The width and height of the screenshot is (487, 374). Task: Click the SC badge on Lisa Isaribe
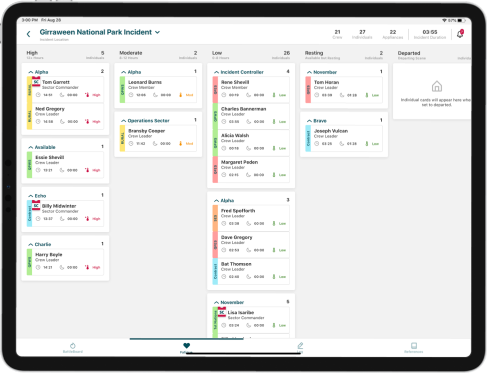click(x=222, y=312)
